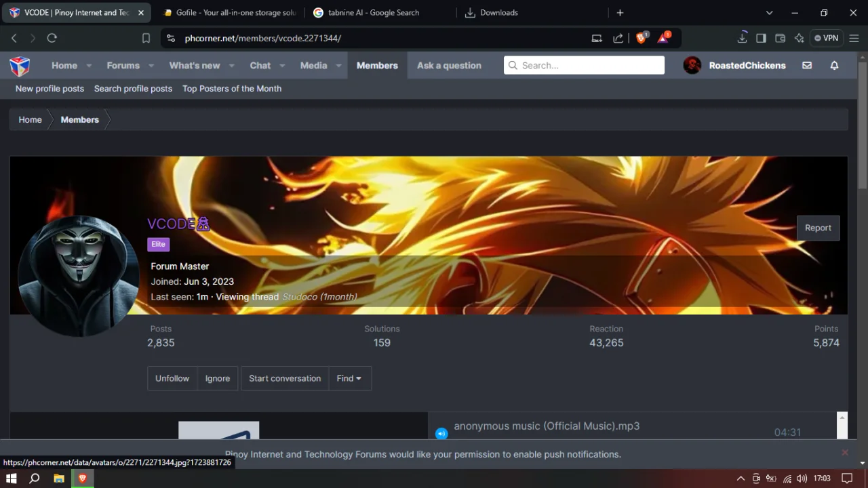The height and width of the screenshot is (488, 868).
Task: Open the Windows Start menu
Action: tap(11, 479)
